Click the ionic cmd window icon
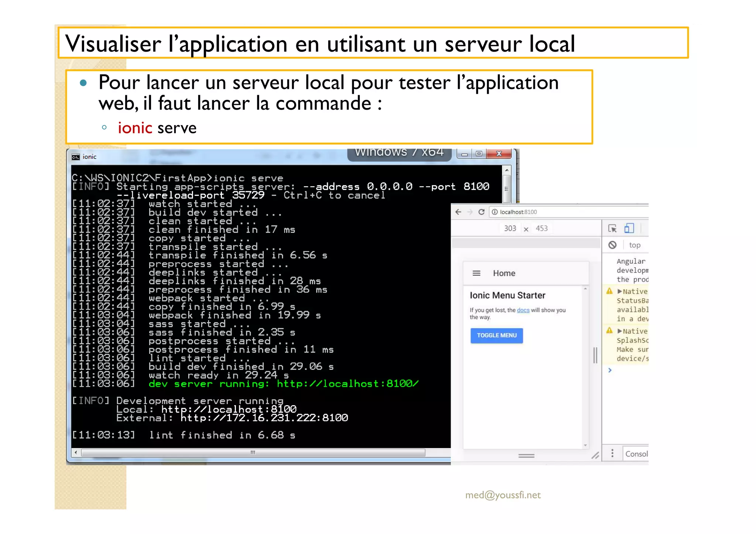This screenshot has height=534, width=756. click(x=76, y=157)
